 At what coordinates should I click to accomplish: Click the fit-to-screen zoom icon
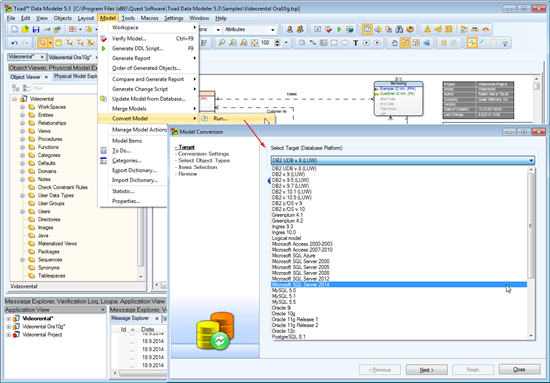tap(255, 43)
